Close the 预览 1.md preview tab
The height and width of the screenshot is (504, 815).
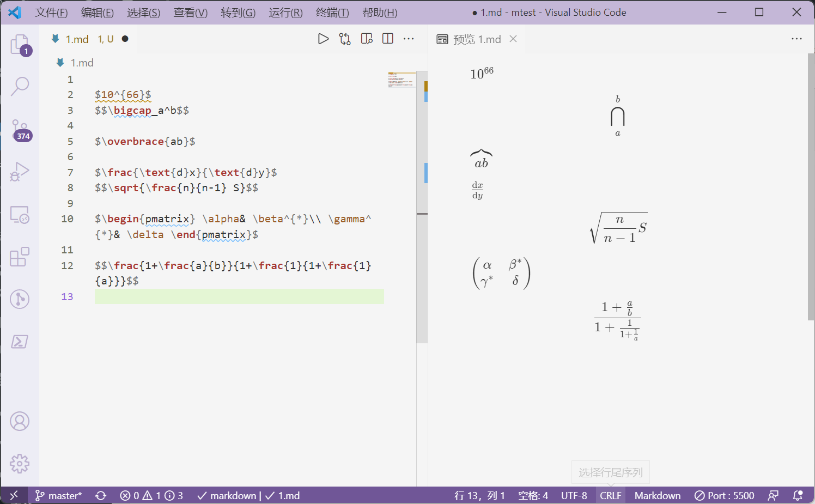pos(513,39)
